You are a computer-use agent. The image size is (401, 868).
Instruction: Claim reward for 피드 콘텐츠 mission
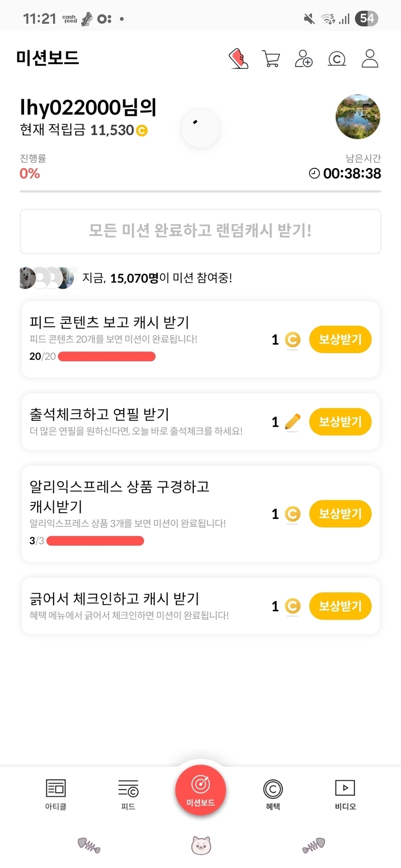[340, 339]
